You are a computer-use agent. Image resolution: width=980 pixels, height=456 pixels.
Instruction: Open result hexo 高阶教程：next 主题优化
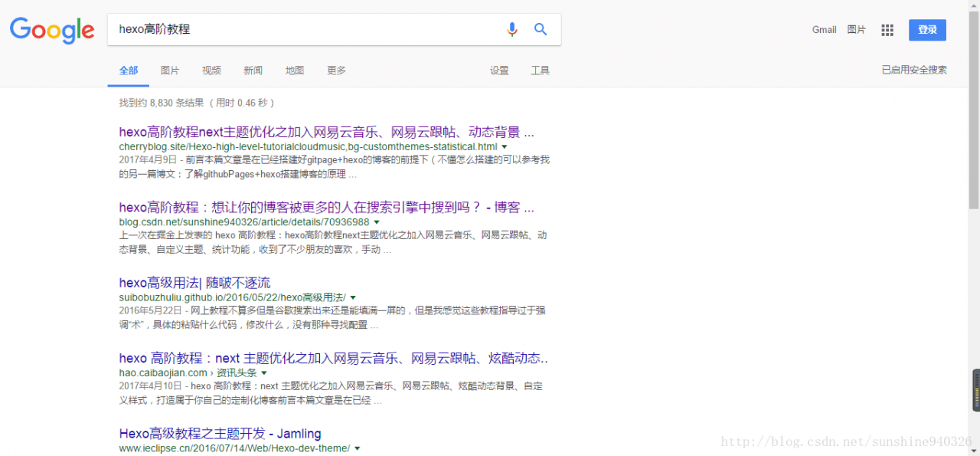tap(334, 358)
